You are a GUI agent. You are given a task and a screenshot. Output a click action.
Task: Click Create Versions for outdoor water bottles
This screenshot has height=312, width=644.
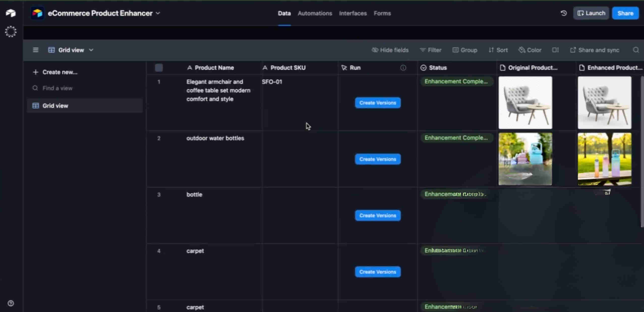(378, 159)
